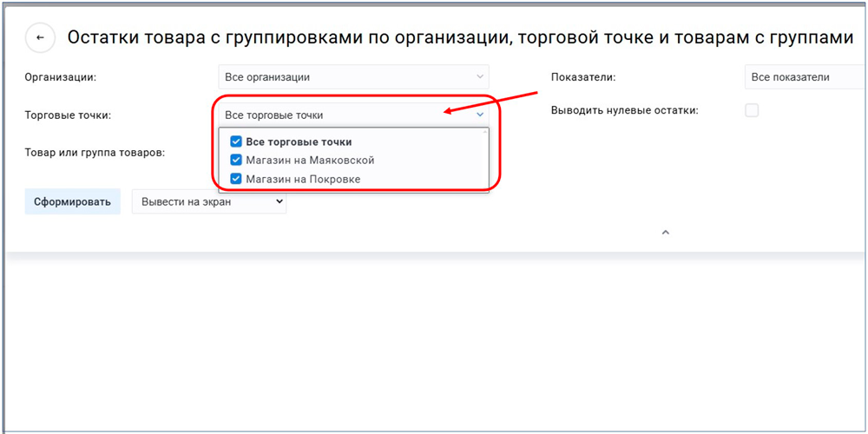The image size is (868, 434).
Task: Click the Товар или группа товаров label
Action: click(x=95, y=152)
